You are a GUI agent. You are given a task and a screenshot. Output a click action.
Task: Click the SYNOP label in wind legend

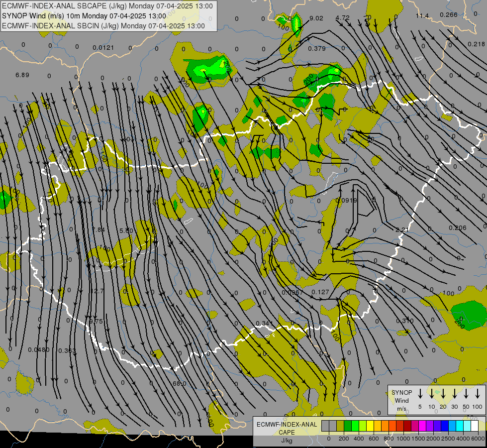[x=401, y=392]
